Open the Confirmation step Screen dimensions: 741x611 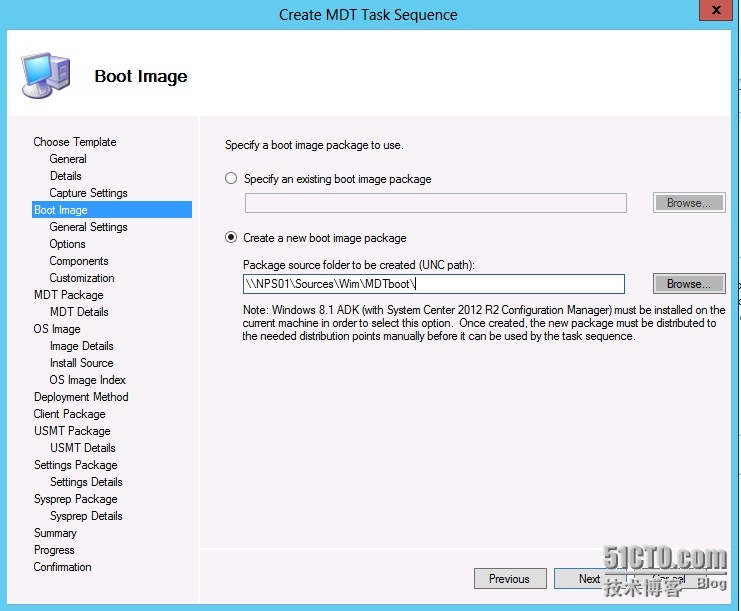[x=62, y=567]
